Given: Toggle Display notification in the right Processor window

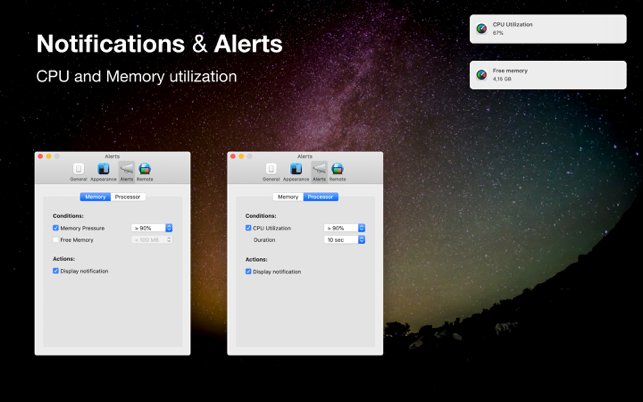Looking at the screenshot, I should 249,271.
